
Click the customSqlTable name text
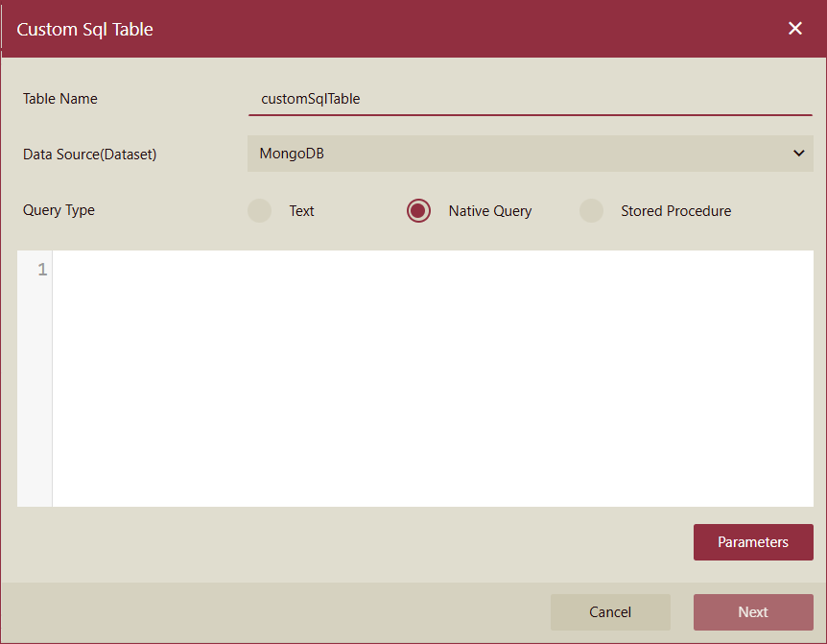[x=311, y=99]
